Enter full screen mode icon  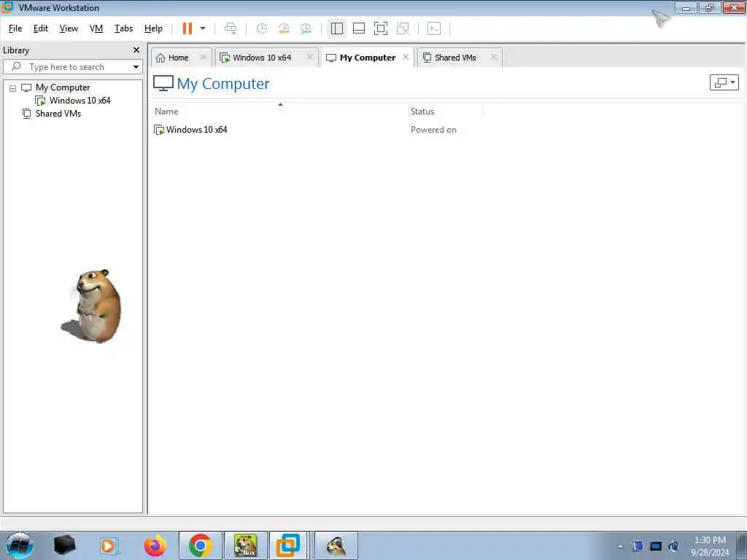(381, 28)
